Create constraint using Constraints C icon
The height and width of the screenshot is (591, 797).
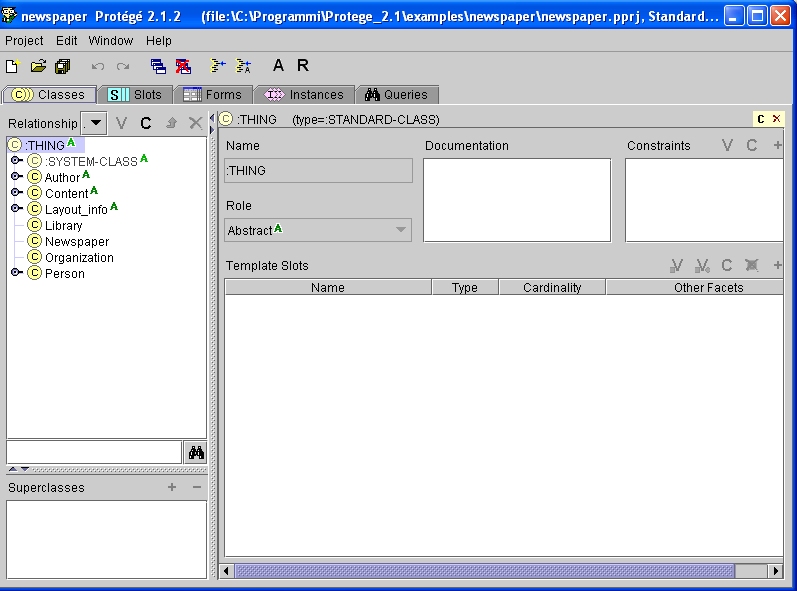[x=752, y=145]
